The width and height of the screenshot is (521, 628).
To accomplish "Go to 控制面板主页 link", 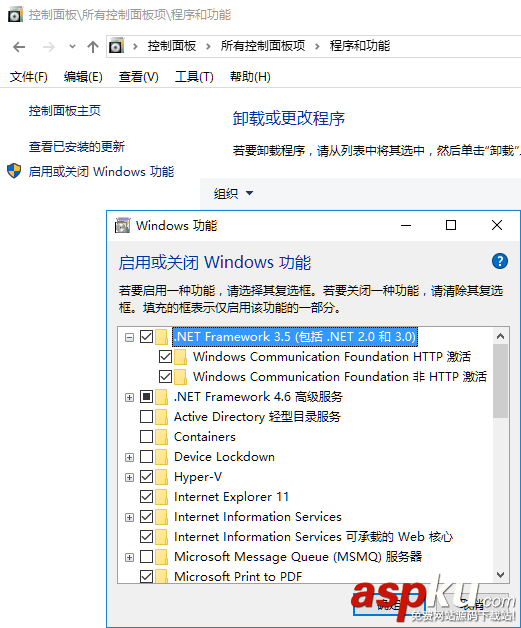I will (64, 111).
